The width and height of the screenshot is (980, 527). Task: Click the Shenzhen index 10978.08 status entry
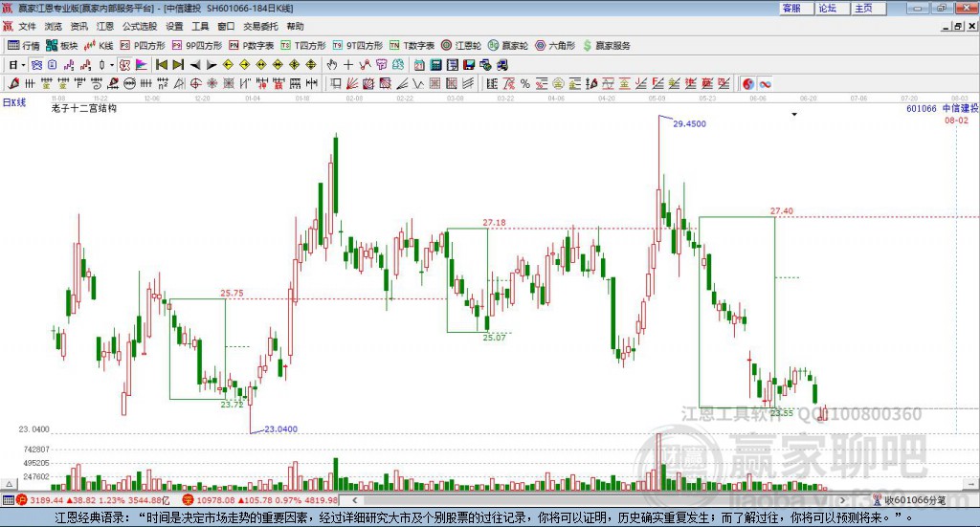click(x=260, y=500)
